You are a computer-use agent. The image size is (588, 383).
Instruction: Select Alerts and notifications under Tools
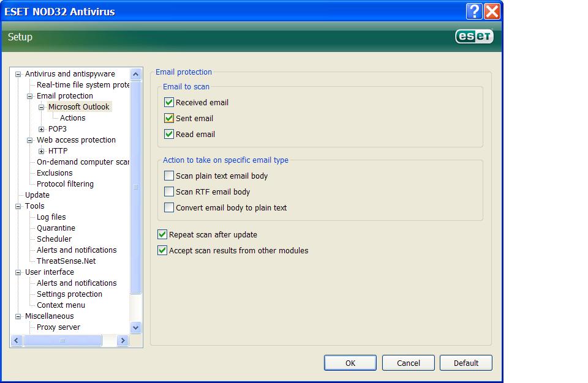click(x=77, y=250)
